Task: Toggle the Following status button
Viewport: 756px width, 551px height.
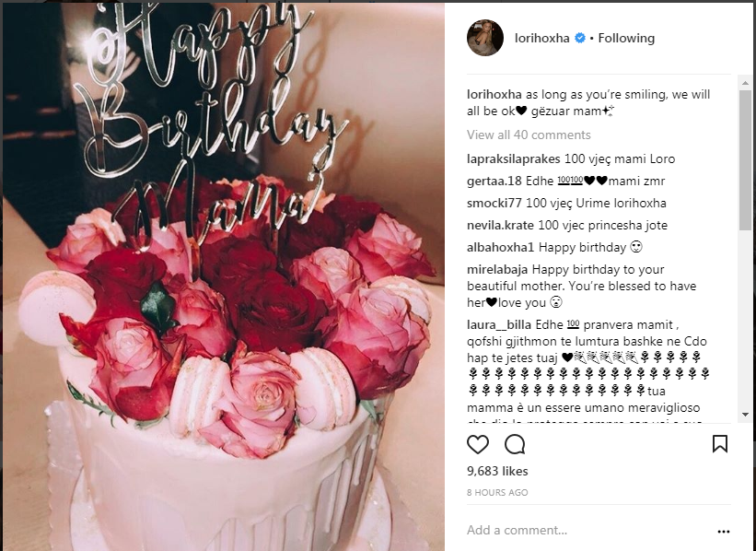Action: click(626, 38)
